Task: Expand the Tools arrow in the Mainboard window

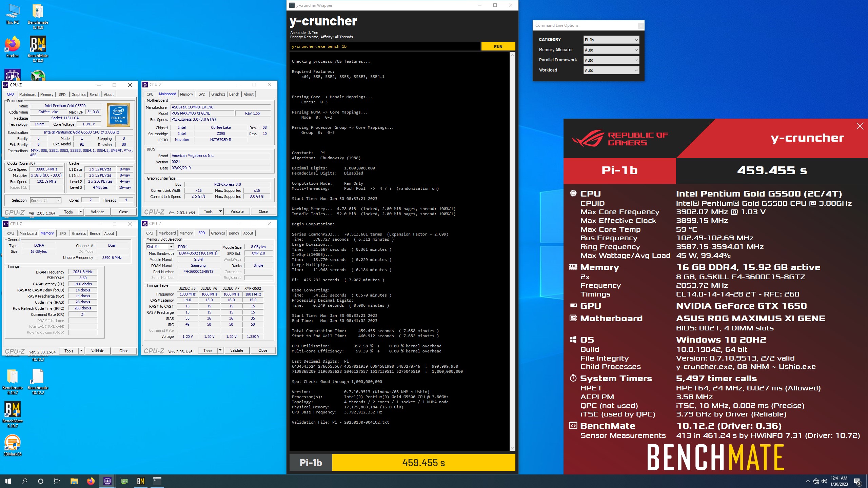Action: click(x=220, y=211)
